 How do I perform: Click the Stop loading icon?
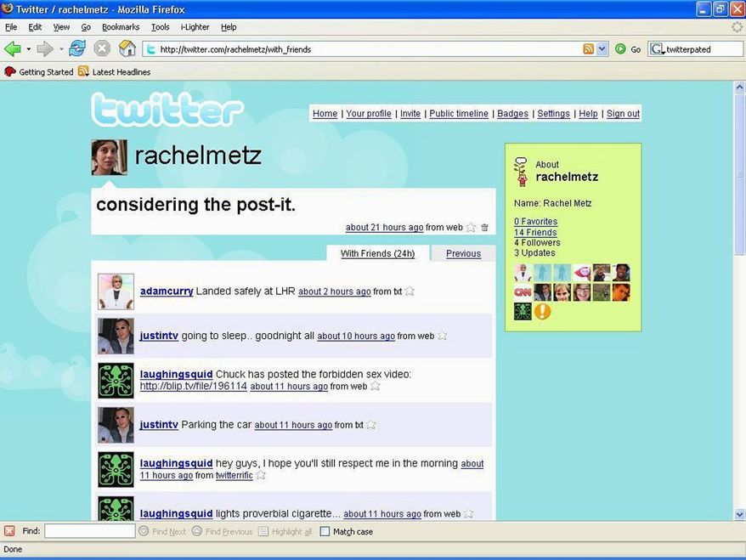click(x=102, y=48)
